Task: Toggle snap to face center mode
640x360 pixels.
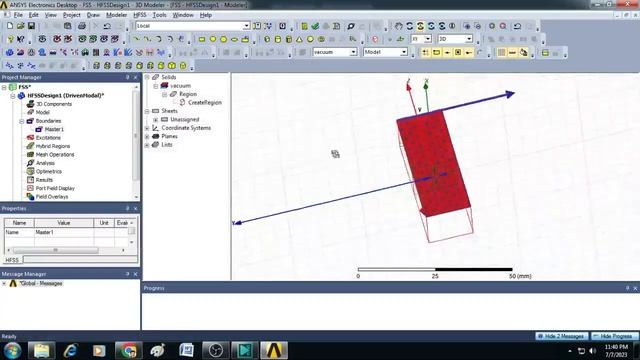Action: click(x=458, y=52)
